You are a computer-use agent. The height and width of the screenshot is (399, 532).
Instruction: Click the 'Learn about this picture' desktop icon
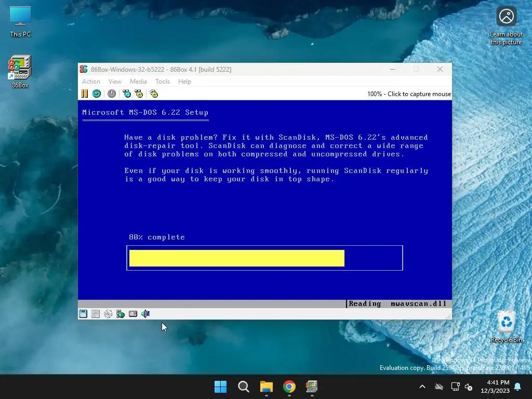point(506,26)
